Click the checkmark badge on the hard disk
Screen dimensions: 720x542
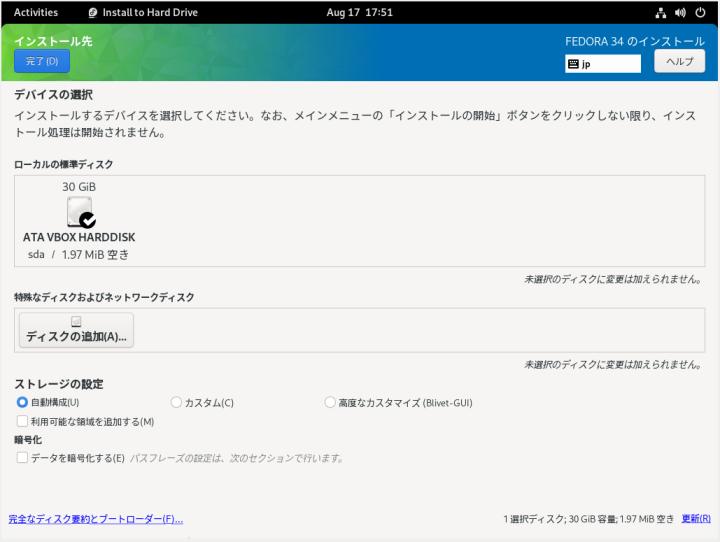point(87,220)
